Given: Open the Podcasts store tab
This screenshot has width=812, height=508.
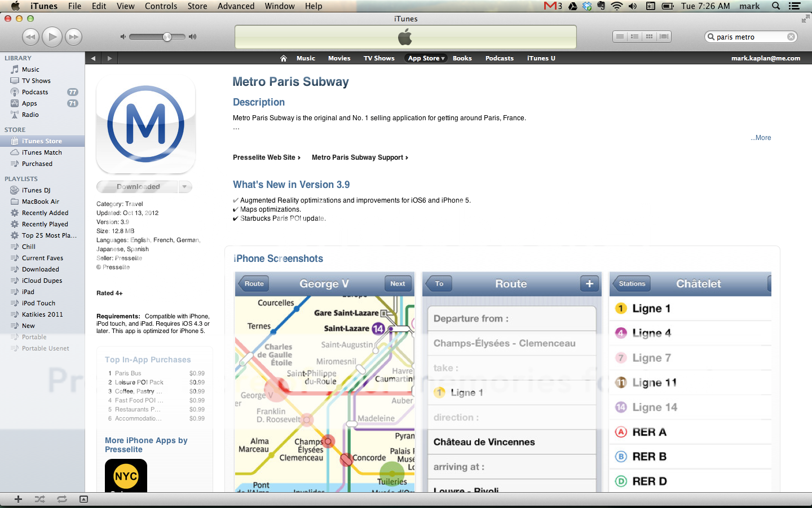Looking at the screenshot, I should [x=500, y=58].
